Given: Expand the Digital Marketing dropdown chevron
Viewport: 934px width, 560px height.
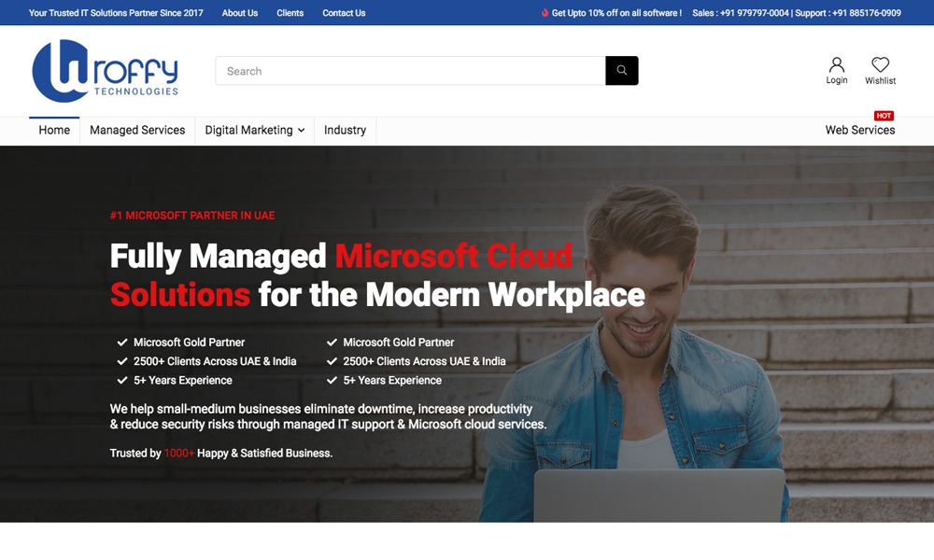Looking at the screenshot, I should pyautogui.click(x=301, y=131).
